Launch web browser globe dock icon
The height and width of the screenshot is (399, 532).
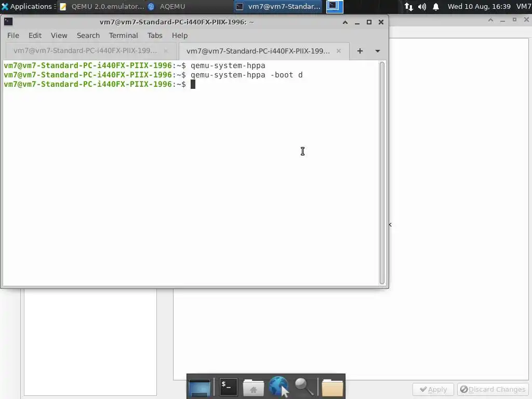(x=280, y=387)
